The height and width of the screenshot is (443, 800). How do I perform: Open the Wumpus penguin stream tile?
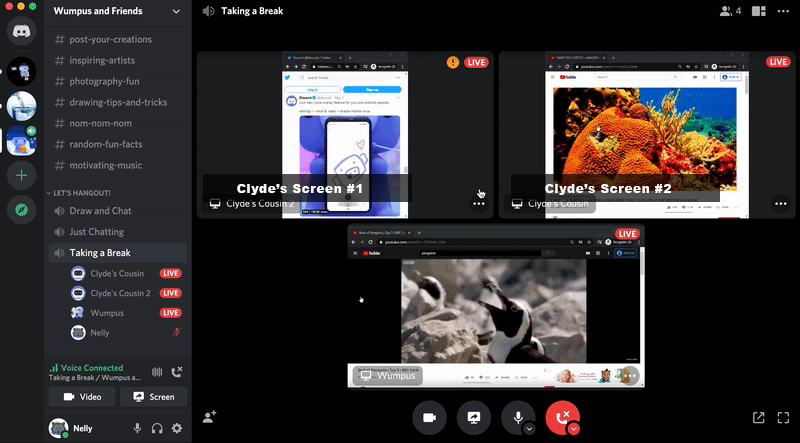click(495, 305)
